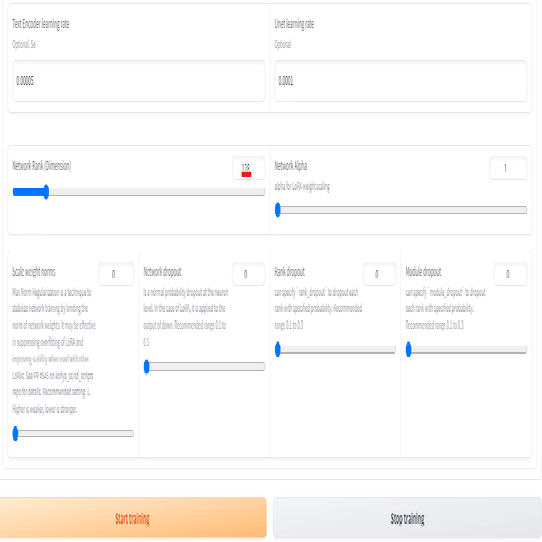The width and height of the screenshot is (542, 542).
Task: Click the "Optional. Se" hint under Text Encoder
Action: click(24, 44)
